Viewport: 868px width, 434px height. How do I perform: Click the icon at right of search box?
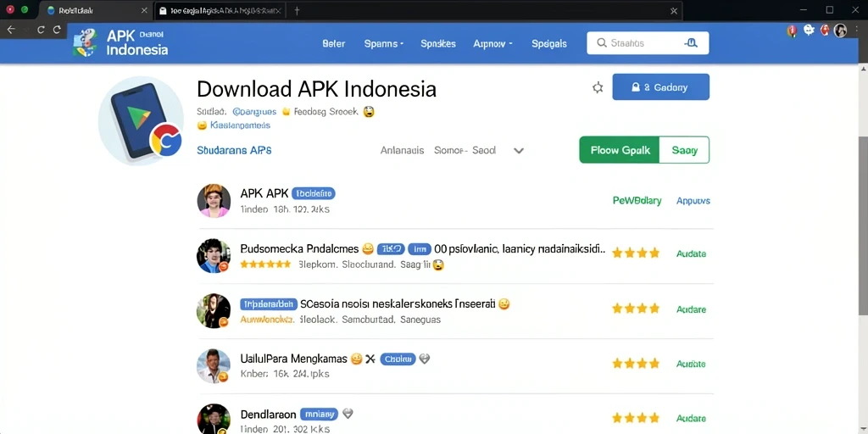(x=690, y=43)
